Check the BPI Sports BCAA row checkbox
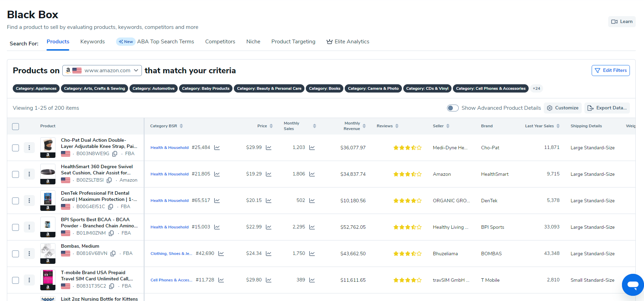Viewport: 644px width, 301px height. tap(15, 227)
